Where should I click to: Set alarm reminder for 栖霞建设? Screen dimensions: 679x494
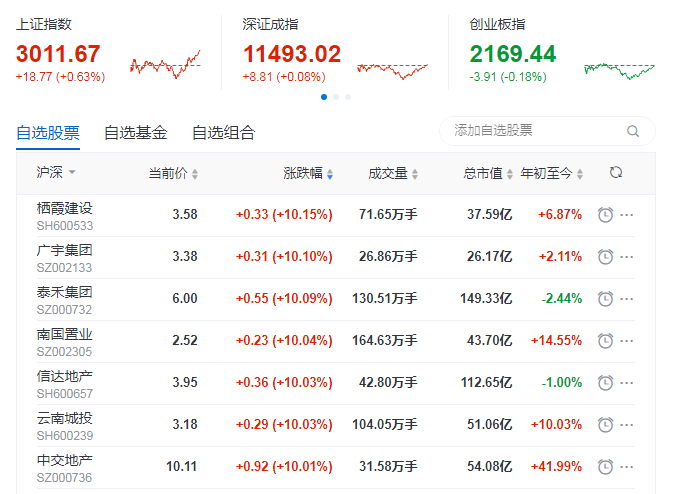[x=605, y=215]
